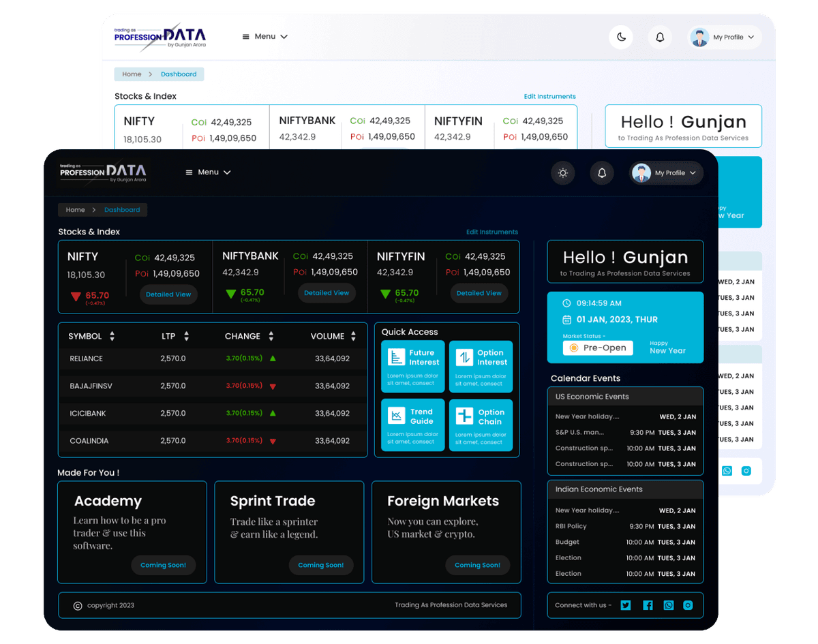Open the Menu dropdown chevron
The height and width of the screenshot is (644, 818).
pos(227,172)
